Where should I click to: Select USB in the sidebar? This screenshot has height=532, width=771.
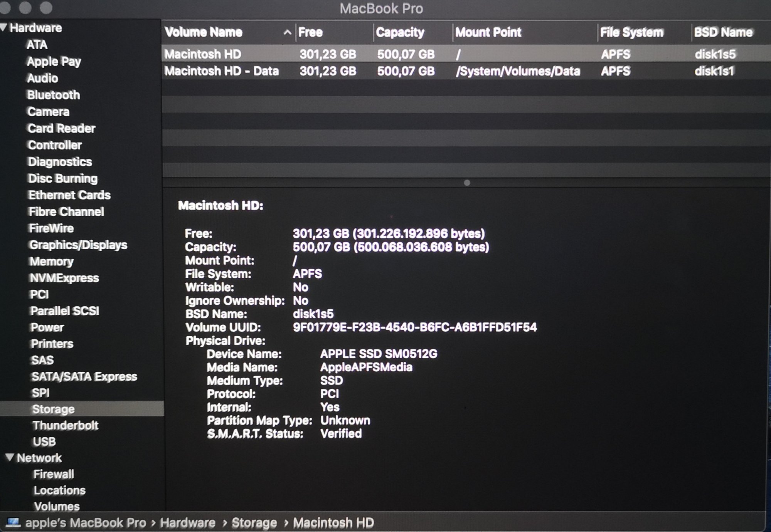click(x=45, y=441)
